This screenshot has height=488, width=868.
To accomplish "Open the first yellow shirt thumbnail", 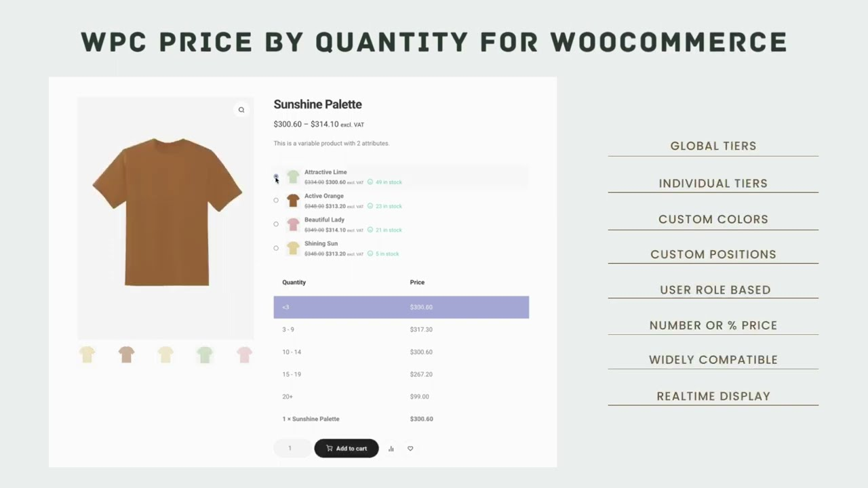I will (87, 354).
